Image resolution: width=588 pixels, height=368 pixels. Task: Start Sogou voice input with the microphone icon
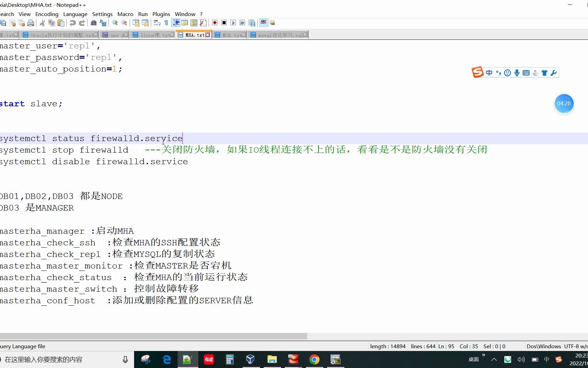pos(517,73)
